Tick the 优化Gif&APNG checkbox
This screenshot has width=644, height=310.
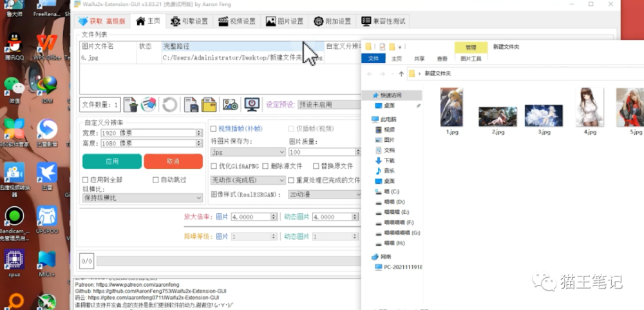[214, 166]
